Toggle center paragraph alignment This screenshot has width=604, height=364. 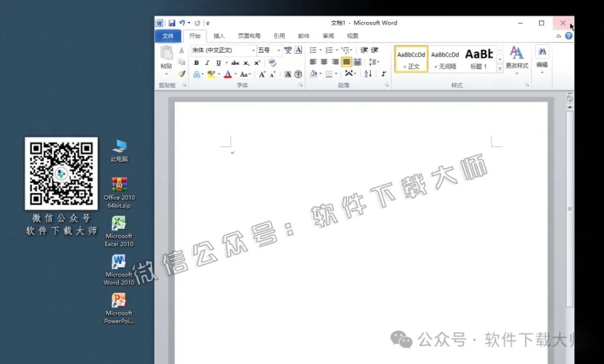point(324,61)
